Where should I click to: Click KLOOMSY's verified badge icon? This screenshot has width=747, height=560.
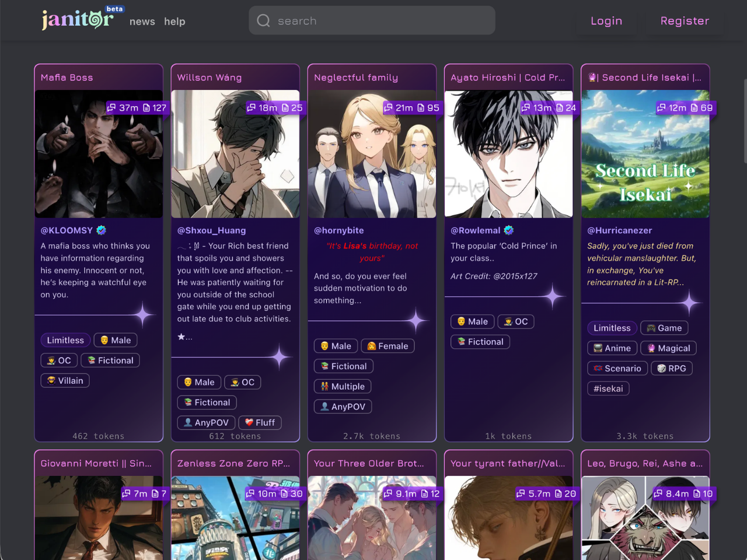pyautogui.click(x=102, y=230)
